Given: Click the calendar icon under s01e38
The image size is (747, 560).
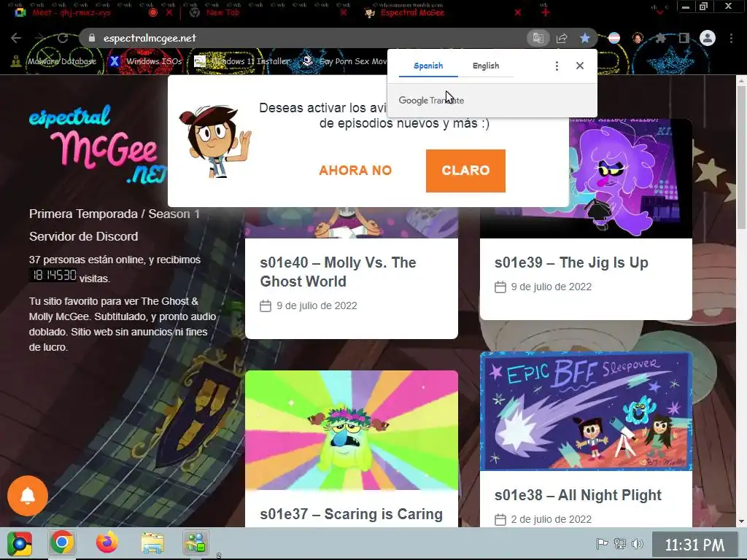Looking at the screenshot, I should point(500,519).
